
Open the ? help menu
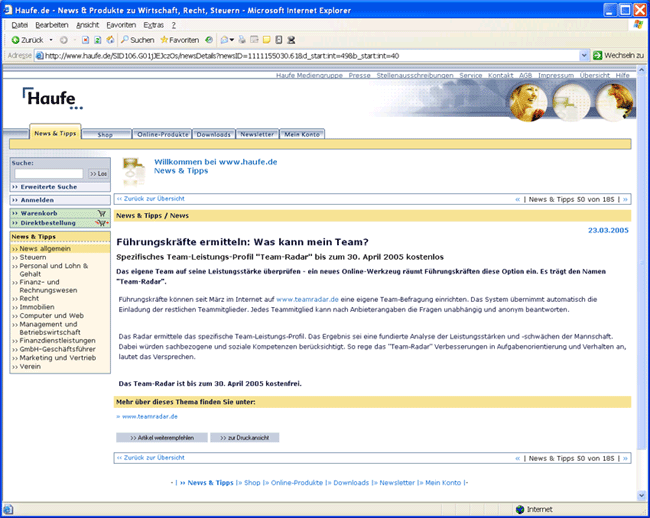click(174, 25)
